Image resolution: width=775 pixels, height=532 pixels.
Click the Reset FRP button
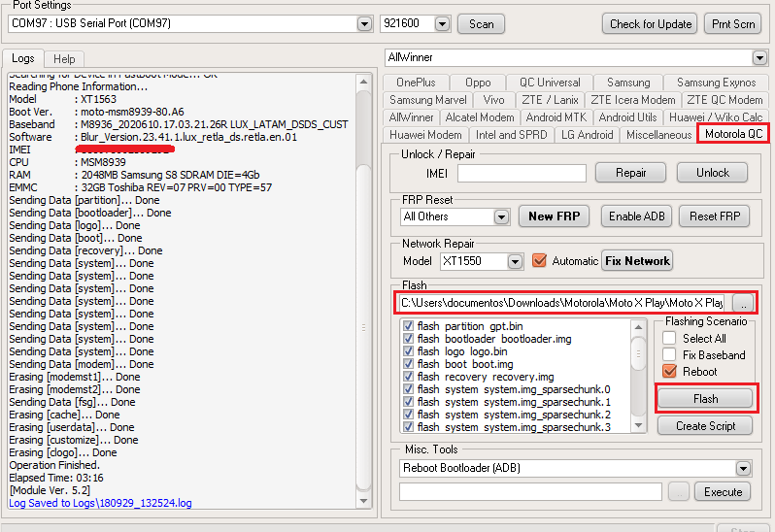(x=715, y=216)
